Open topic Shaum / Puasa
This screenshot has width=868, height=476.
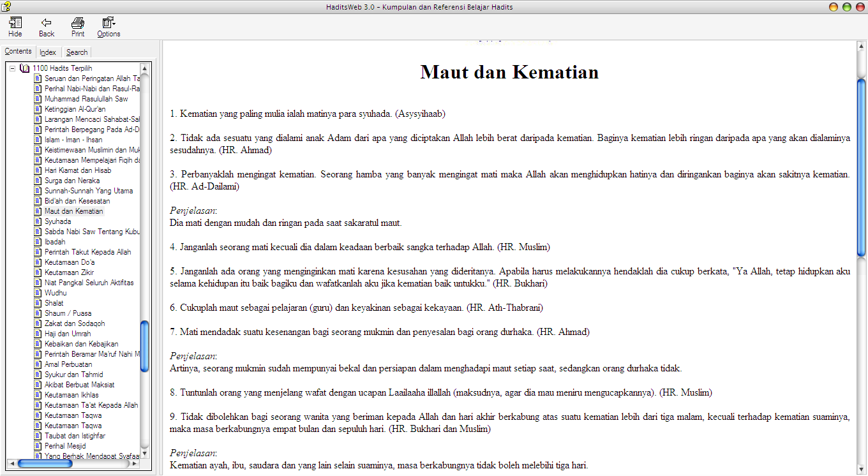click(68, 313)
